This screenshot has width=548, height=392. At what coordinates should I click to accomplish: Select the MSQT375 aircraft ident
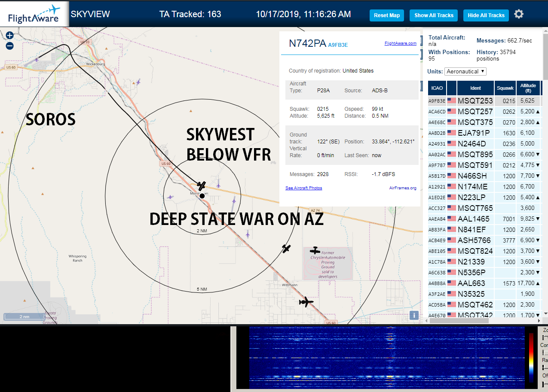pos(475,122)
